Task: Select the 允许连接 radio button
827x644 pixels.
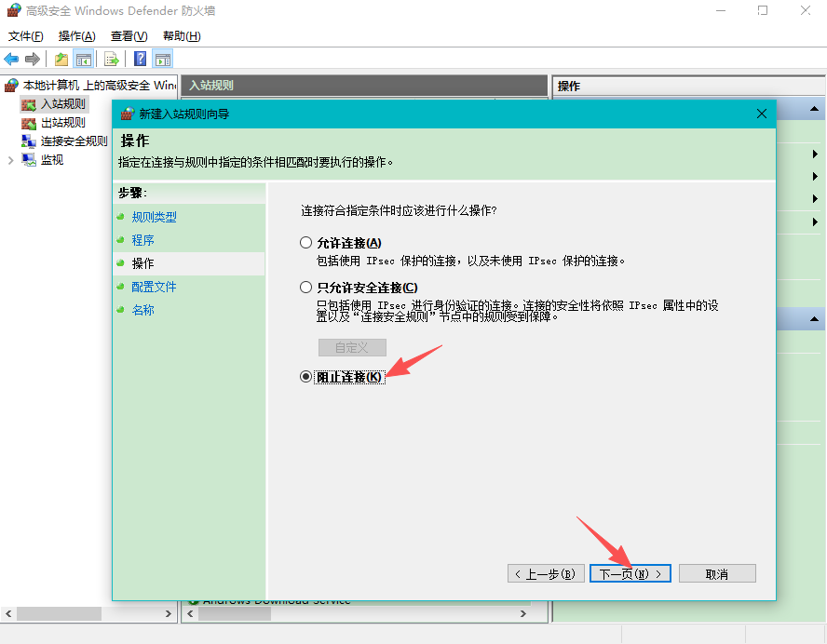Action: point(305,242)
